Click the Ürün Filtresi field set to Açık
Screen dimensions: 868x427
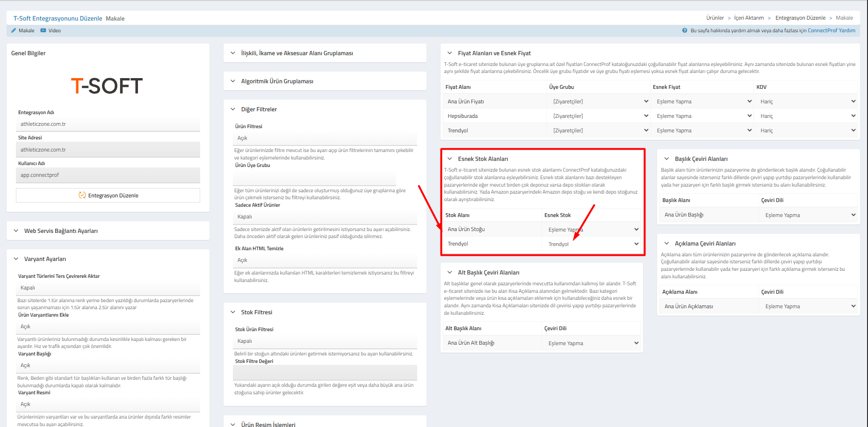(x=325, y=138)
